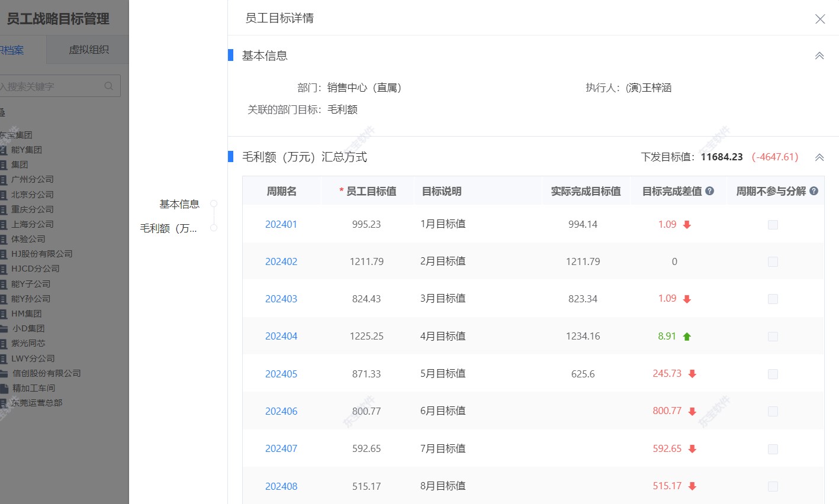Tick the 周期不参与分解 checkbox for cycle 202401
The height and width of the screenshot is (504, 839).
click(x=773, y=225)
